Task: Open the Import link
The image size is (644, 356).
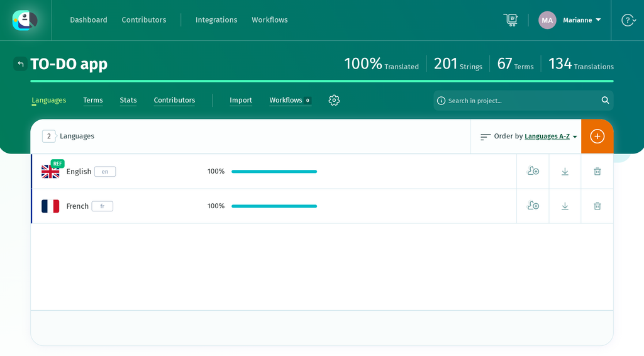Action: [x=241, y=100]
